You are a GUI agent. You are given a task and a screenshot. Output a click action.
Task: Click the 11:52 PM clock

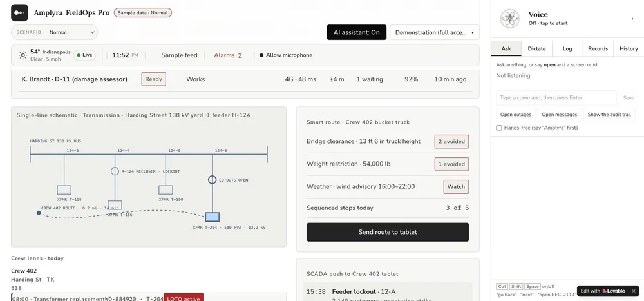[126, 55]
